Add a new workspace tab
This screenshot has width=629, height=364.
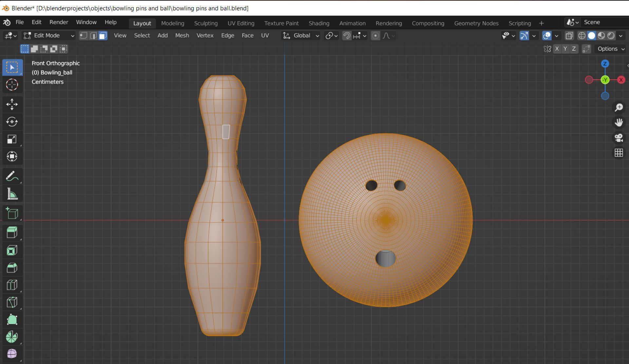point(541,23)
